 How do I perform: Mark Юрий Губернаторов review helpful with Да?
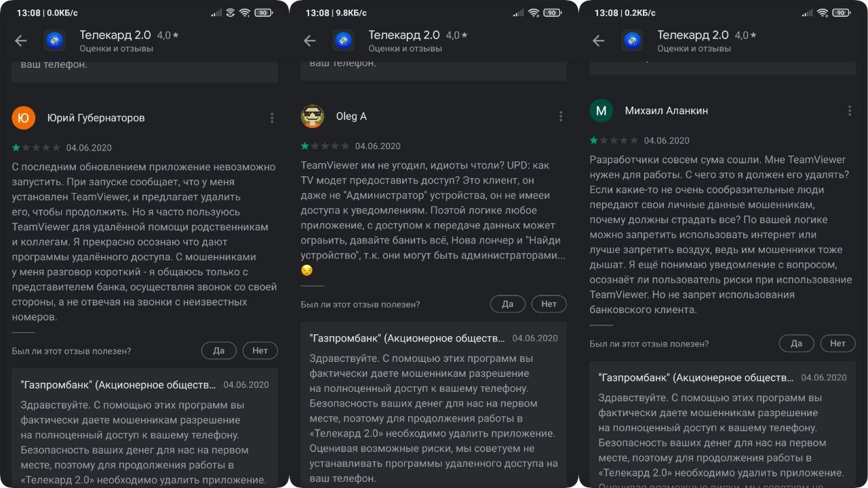click(219, 350)
